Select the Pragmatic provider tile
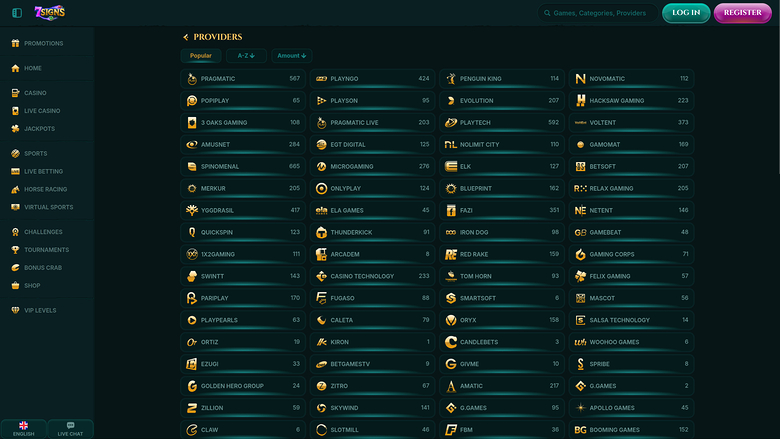This screenshot has height=439, width=780. (243, 78)
